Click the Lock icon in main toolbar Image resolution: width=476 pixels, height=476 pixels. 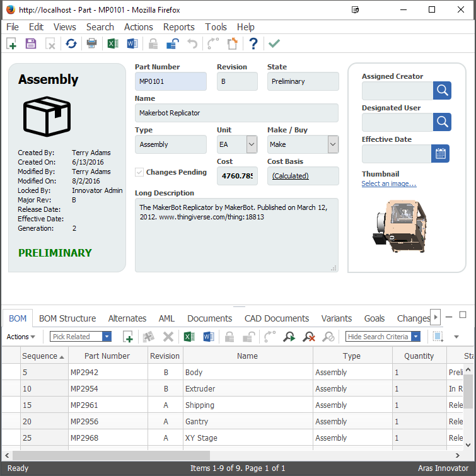coord(153,44)
